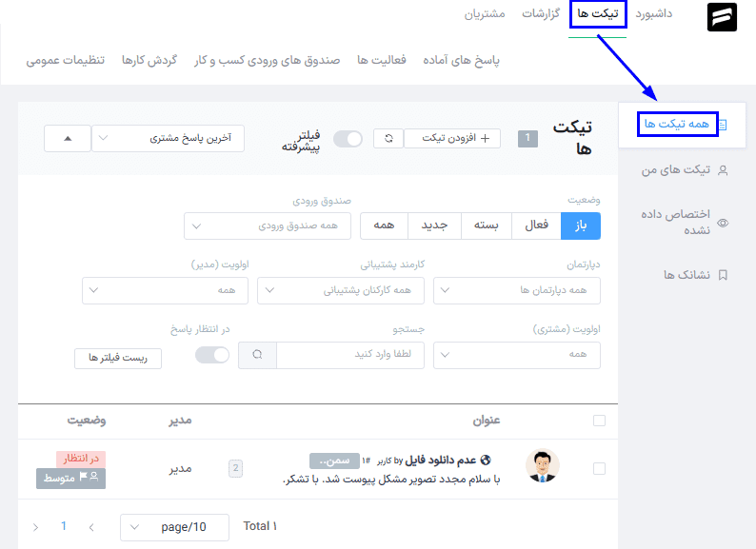Screen dimensions: 756x549
Task: Click the عنوان column header
Action: [486, 421]
